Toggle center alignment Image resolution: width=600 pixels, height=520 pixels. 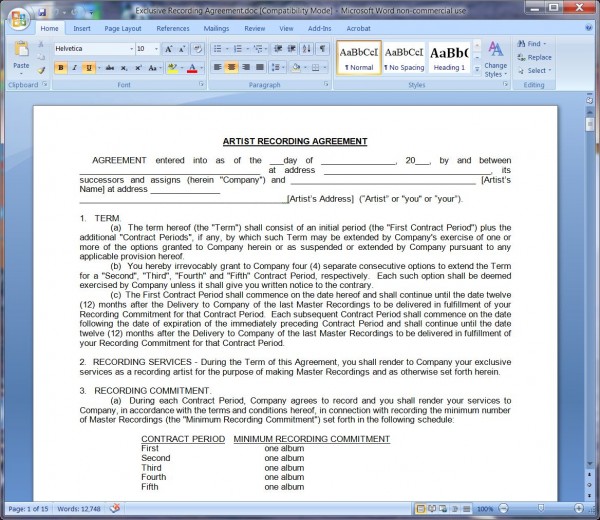pyautogui.click(x=232, y=67)
